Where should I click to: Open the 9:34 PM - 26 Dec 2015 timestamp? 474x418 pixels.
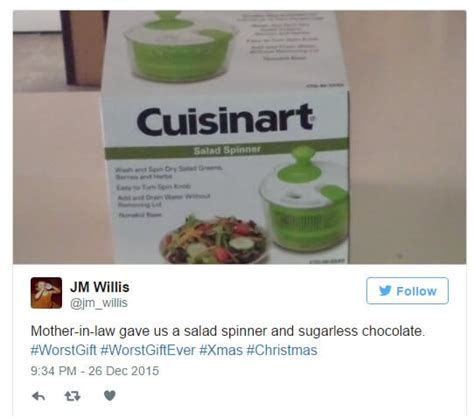click(x=95, y=371)
